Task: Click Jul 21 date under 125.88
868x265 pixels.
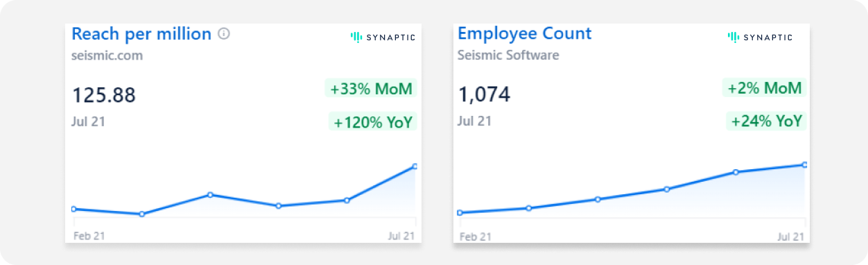Action: [88, 121]
